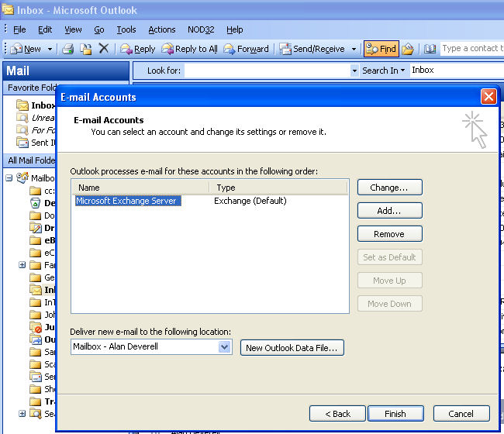Click the Remove button
Image resolution: width=504 pixels, height=434 pixels.
pos(389,234)
